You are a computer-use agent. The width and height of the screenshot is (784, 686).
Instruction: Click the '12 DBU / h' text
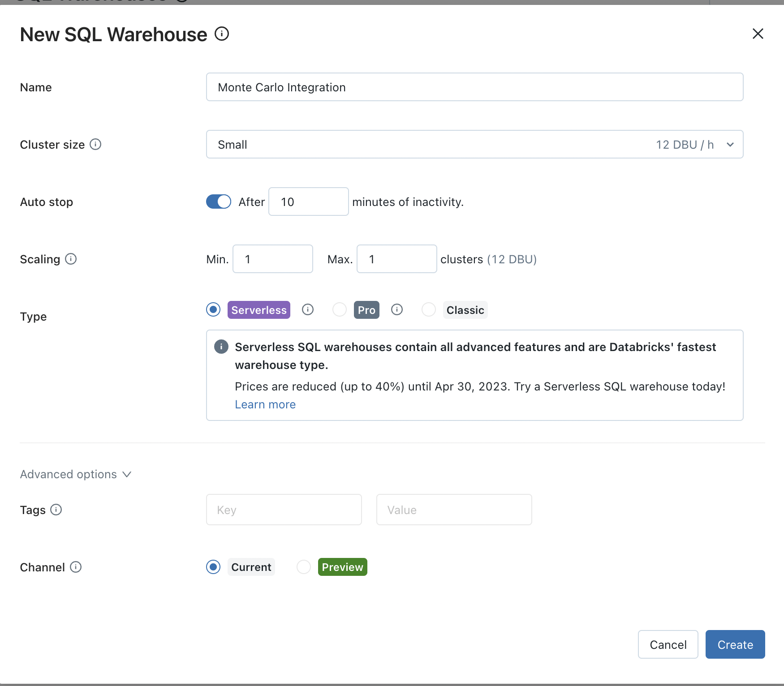(x=685, y=145)
